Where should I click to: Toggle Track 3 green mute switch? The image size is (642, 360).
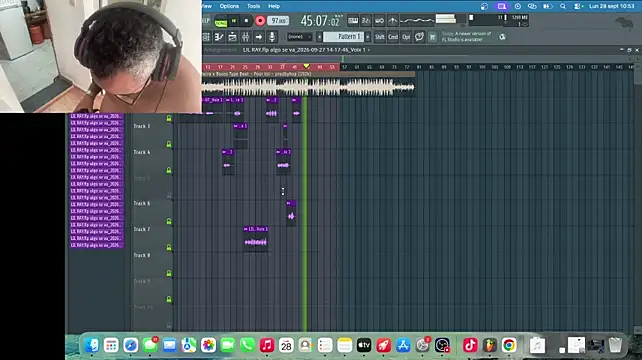tap(169, 144)
